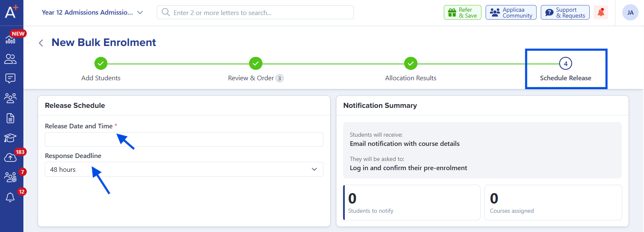The height and width of the screenshot is (232, 644).
Task: Click the red alert bell in header
Action: click(x=601, y=13)
